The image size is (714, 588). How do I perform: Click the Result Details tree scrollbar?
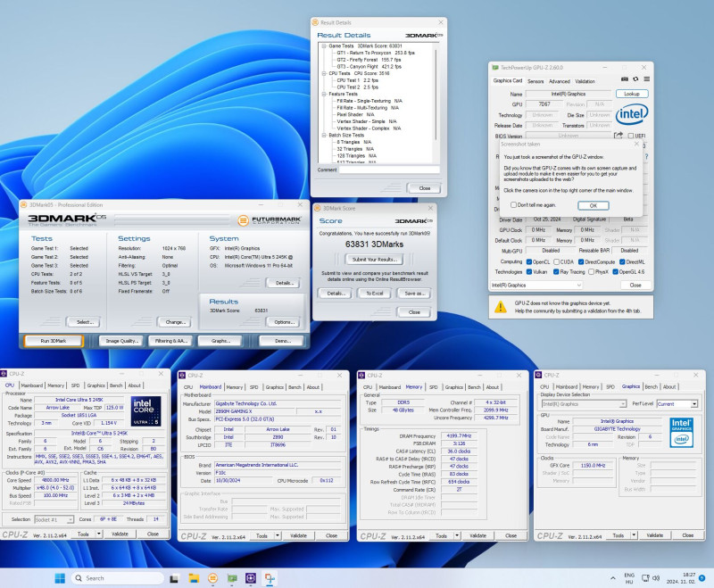[436, 95]
